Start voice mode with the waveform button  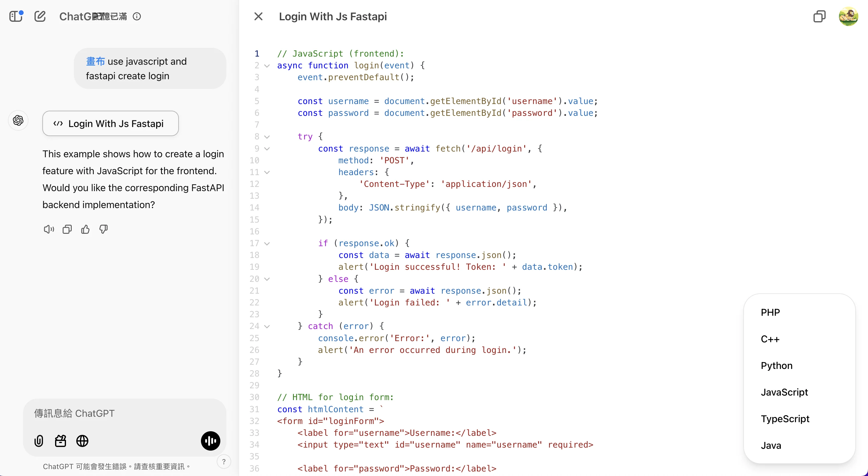211,441
